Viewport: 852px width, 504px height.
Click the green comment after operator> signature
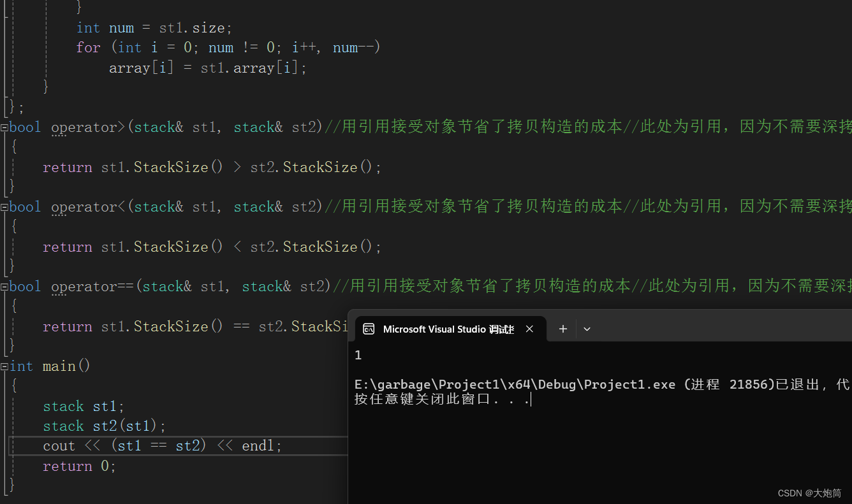pyautogui.click(x=588, y=127)
